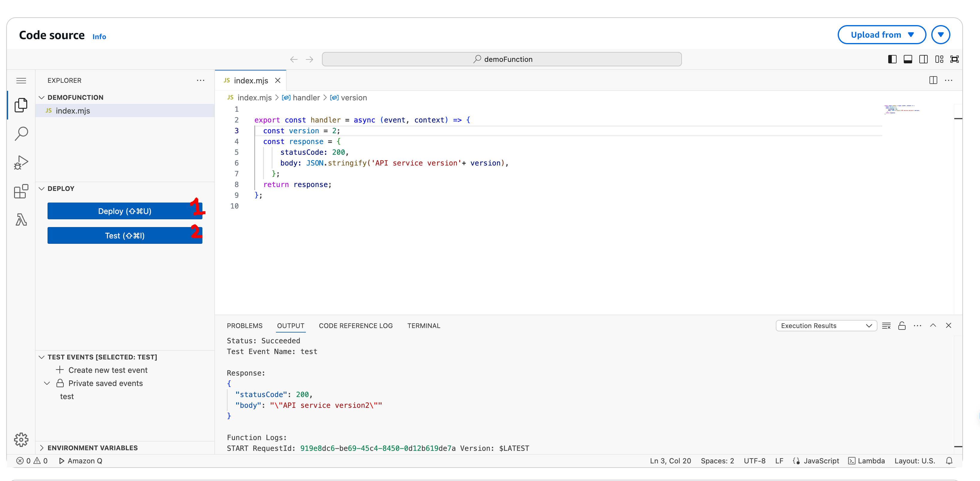
Task: Switch to the Problems tab
Action: point(244,325)
